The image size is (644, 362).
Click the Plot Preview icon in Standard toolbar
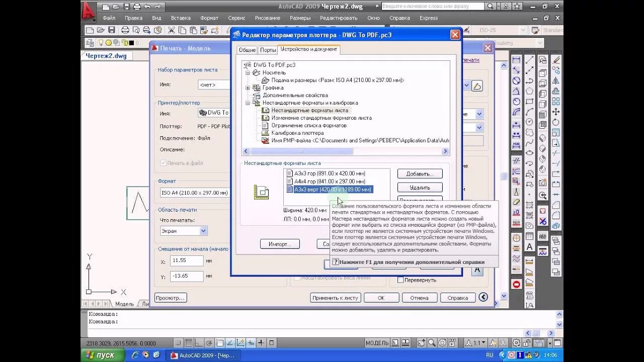pos(136,30)
